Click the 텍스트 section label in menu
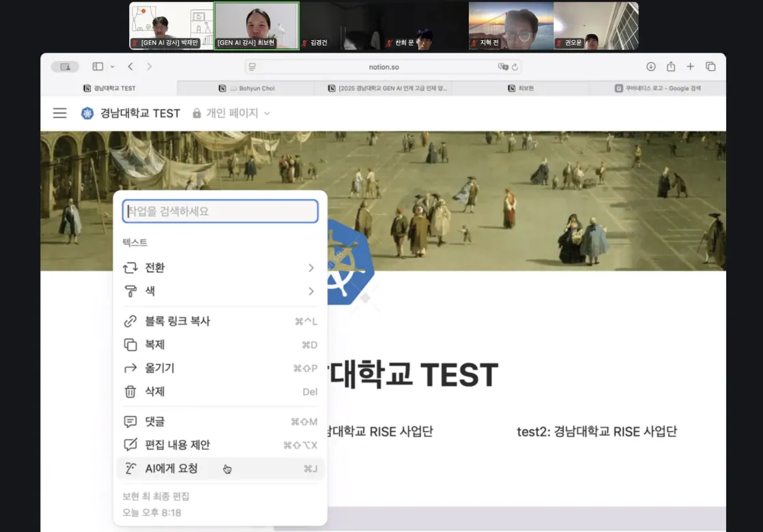Image resolution: width=763 pixels, height=532 pixels. 135,242
